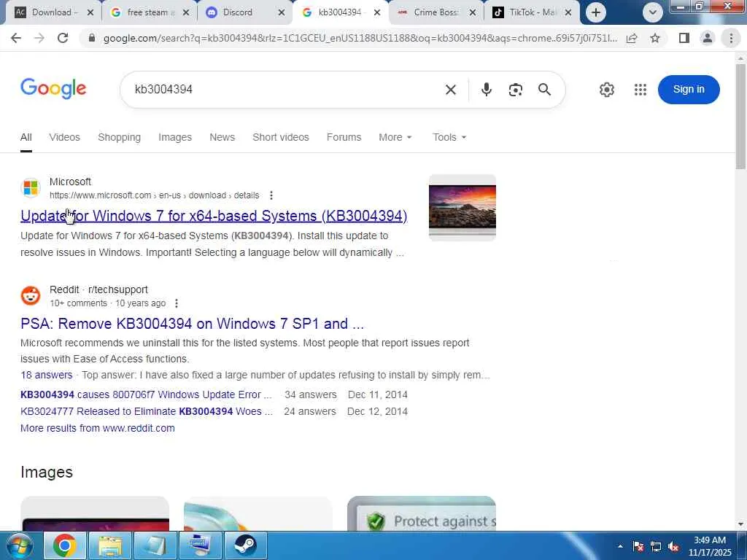Bookmark this page with the star icon

pos(655,38)
